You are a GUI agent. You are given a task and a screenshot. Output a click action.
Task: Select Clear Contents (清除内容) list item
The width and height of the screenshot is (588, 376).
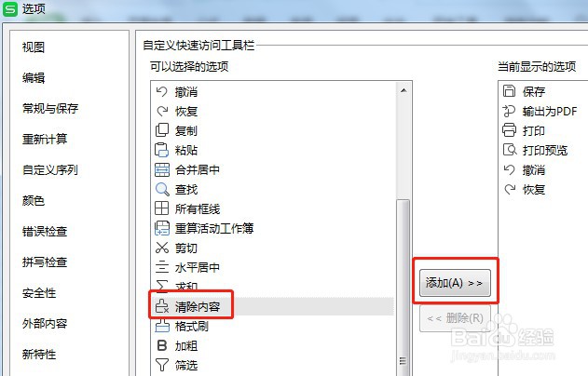coord(273,306)
